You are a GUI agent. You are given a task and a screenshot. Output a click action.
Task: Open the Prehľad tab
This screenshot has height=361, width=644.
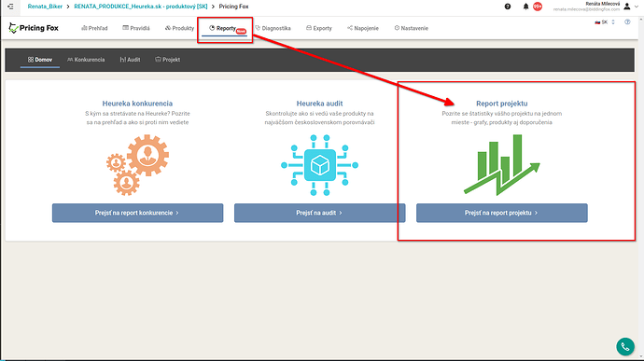(x=94, y=28)
